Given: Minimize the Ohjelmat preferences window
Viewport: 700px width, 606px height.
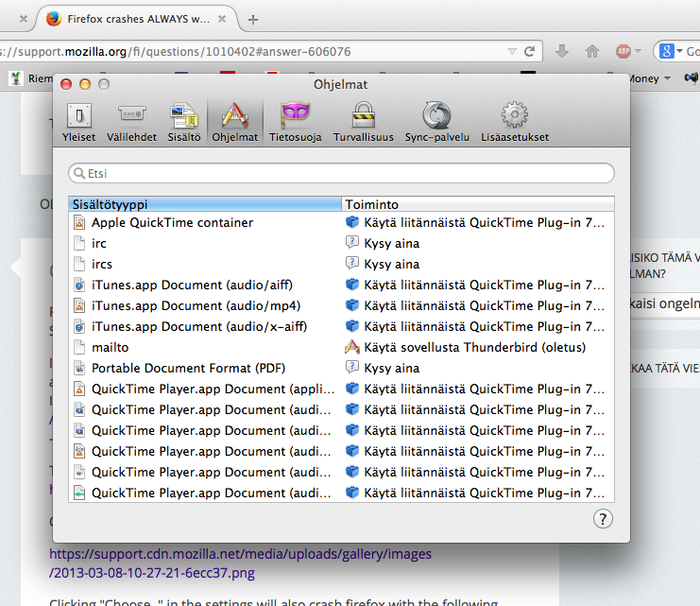Looking at the screenshot, I should [x=85, y=84].
